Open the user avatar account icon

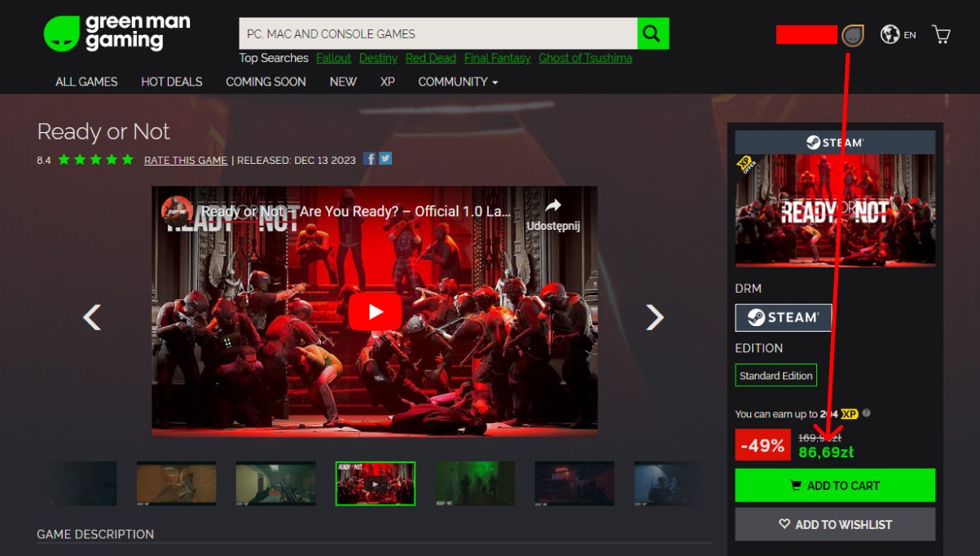tap(852, 35)
